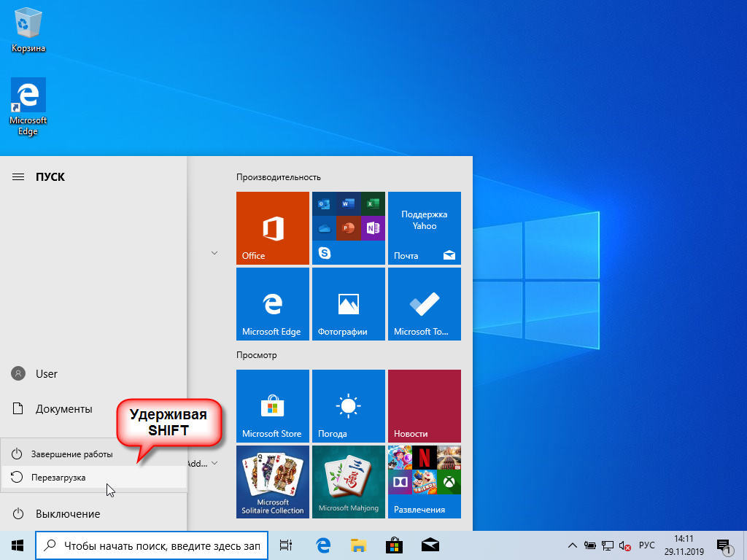Viewport: 747px width, 560px height.
Task: Open the Microsoft Edge tile in Start
Action: coord(273,304)
